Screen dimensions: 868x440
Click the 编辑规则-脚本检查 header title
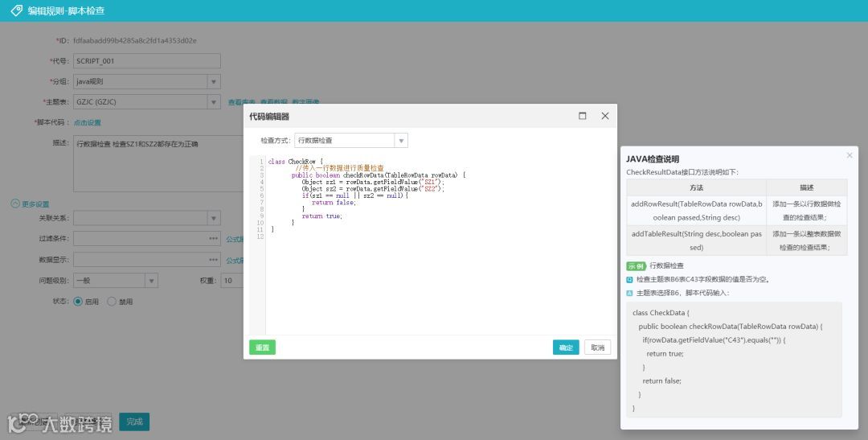(66, 10)
